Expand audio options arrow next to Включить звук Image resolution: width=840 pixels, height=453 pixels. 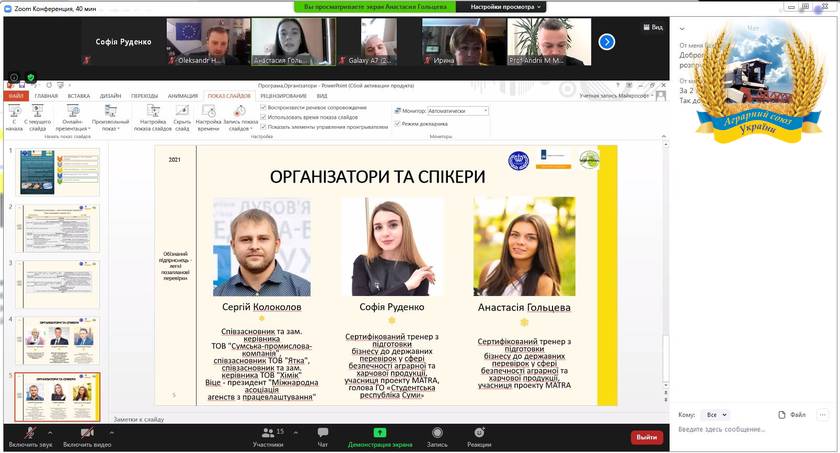tap(50, 432)
